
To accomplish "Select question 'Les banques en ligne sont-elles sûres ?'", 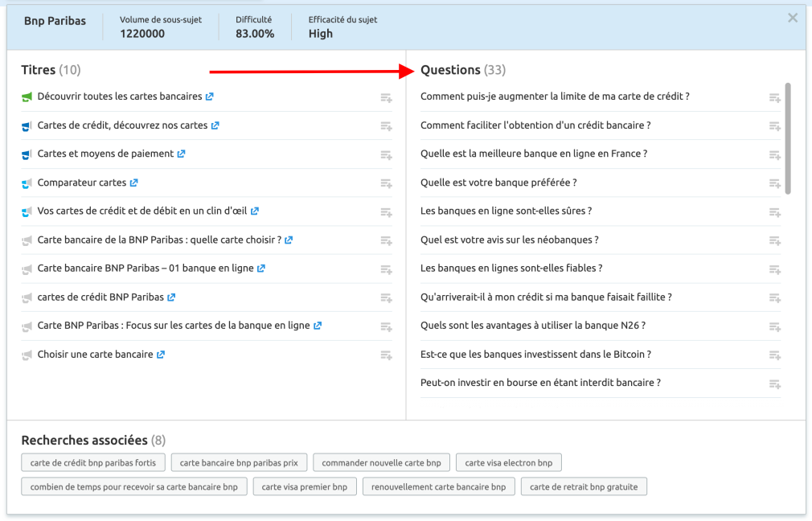I will (x=506, y=211).
